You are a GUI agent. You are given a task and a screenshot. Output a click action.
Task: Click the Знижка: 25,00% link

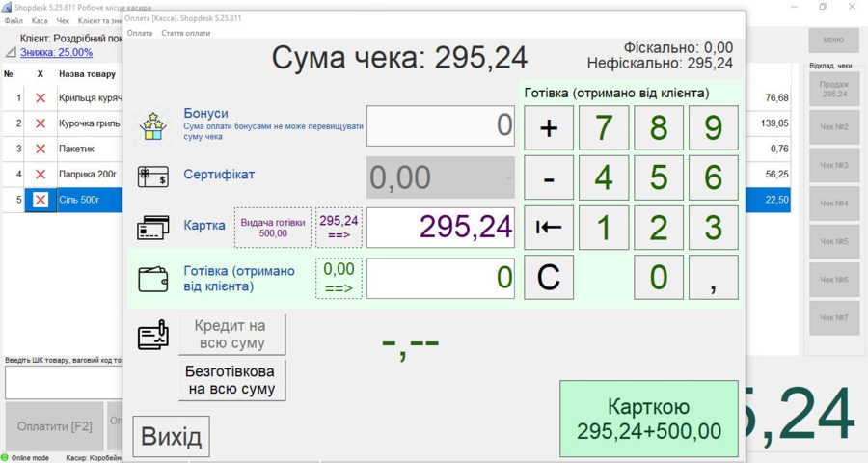click(x=57, y=52)
